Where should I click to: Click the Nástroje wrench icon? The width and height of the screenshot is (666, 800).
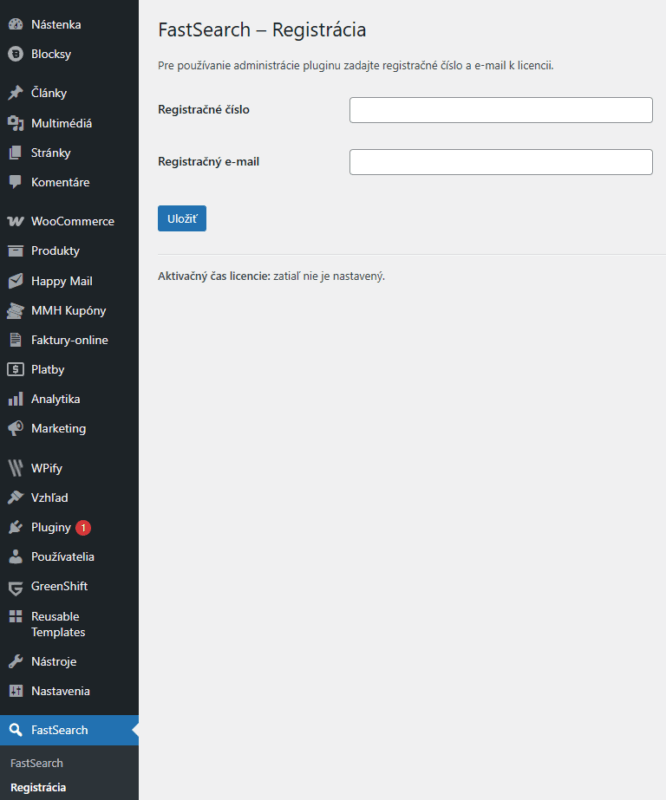click(x=16, y=661)
